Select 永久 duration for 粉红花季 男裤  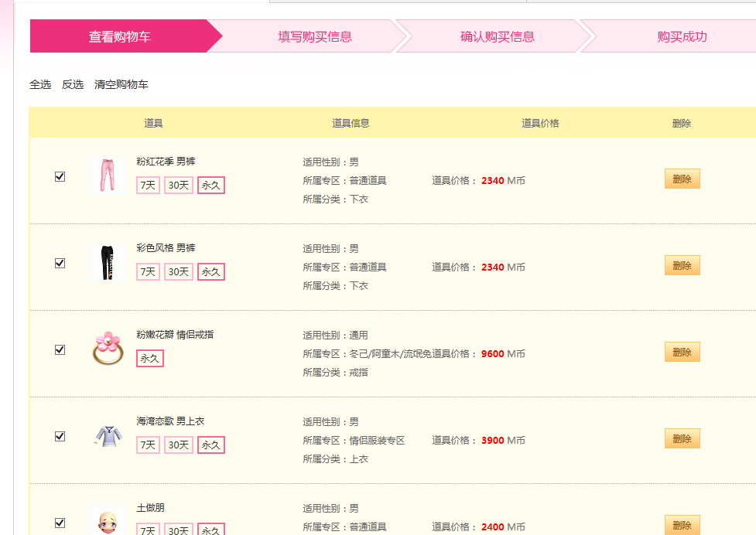[x=211, y=186]
